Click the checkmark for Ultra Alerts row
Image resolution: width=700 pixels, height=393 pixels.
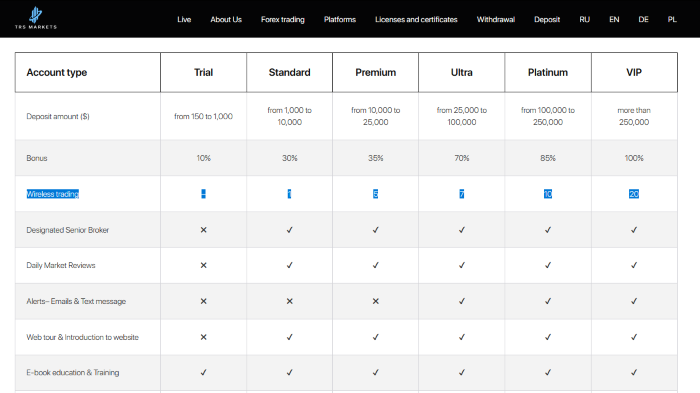(462, 301)
